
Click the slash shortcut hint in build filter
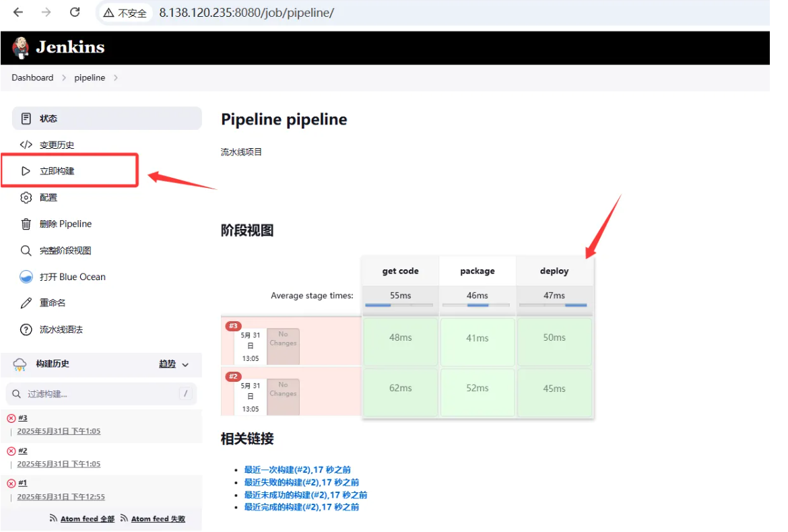point(185,393)
